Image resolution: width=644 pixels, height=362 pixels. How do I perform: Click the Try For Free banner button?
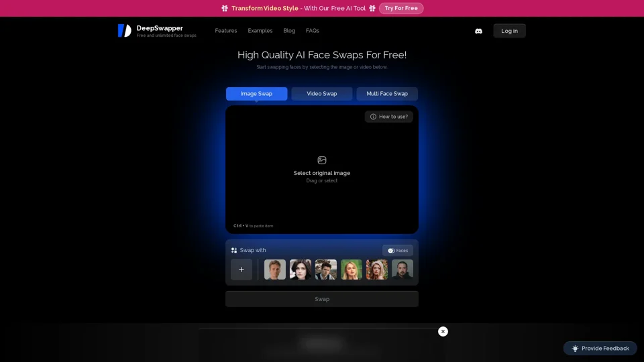click(401, 8)
